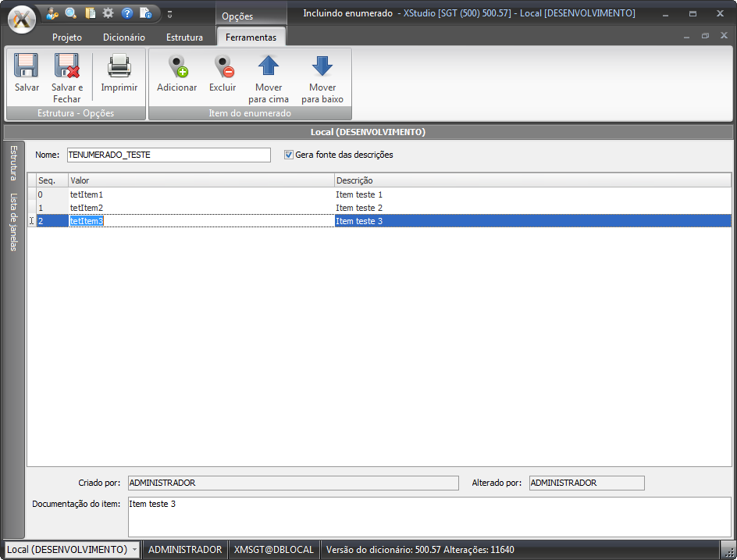Click the Descrição column header
Image resolution: width=737 pixels, height=560 pixels.
click(532, 180)
